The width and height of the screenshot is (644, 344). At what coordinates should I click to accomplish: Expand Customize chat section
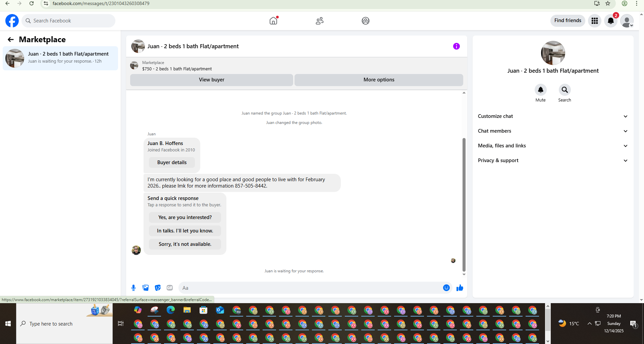(553, 116)
